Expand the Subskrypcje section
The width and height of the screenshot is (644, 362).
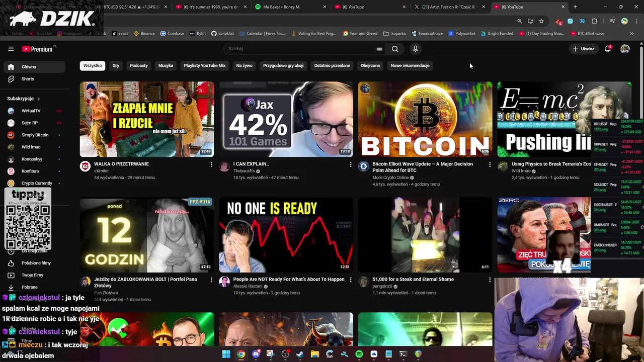click(24, 99)
